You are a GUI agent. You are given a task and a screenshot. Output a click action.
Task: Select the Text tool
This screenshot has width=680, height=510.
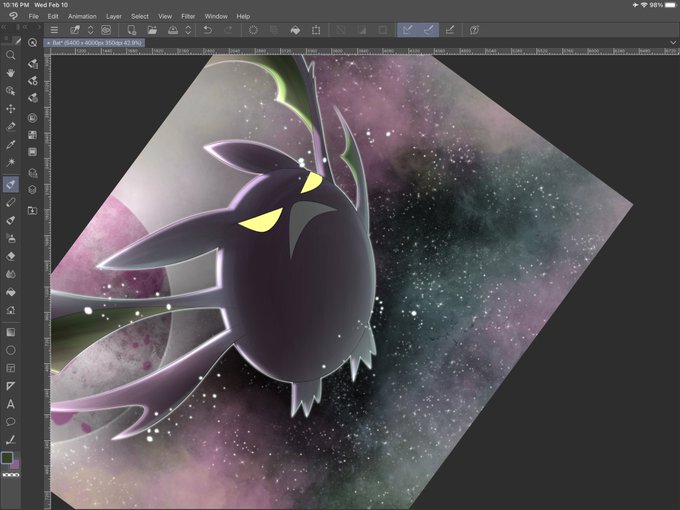pos(10,404)
